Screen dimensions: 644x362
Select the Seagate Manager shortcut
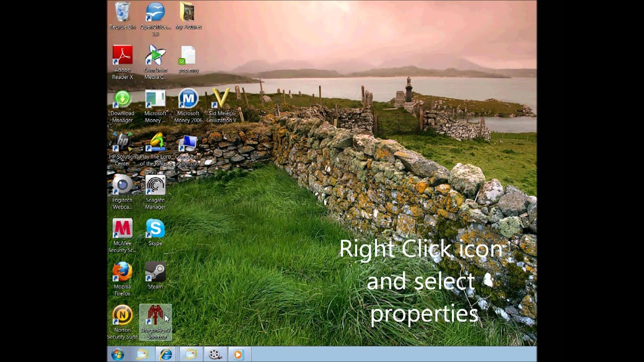[x=155, y=192]
